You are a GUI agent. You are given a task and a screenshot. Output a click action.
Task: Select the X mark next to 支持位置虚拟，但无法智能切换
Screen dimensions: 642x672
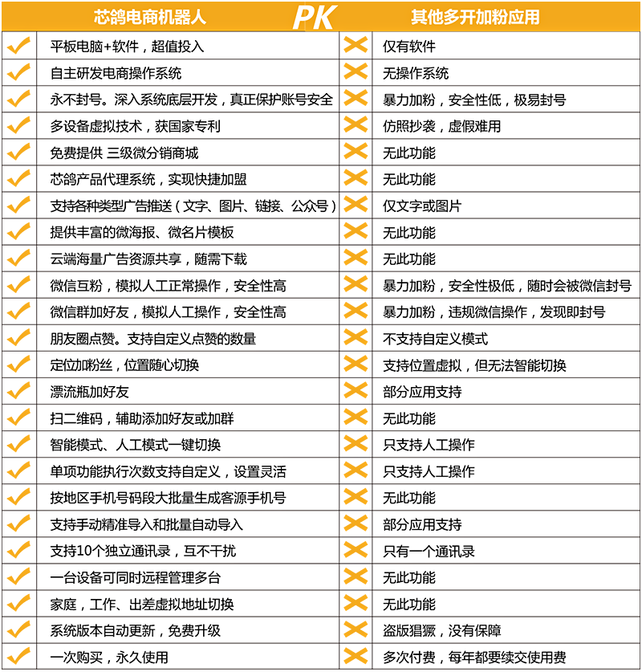[356, 364]
